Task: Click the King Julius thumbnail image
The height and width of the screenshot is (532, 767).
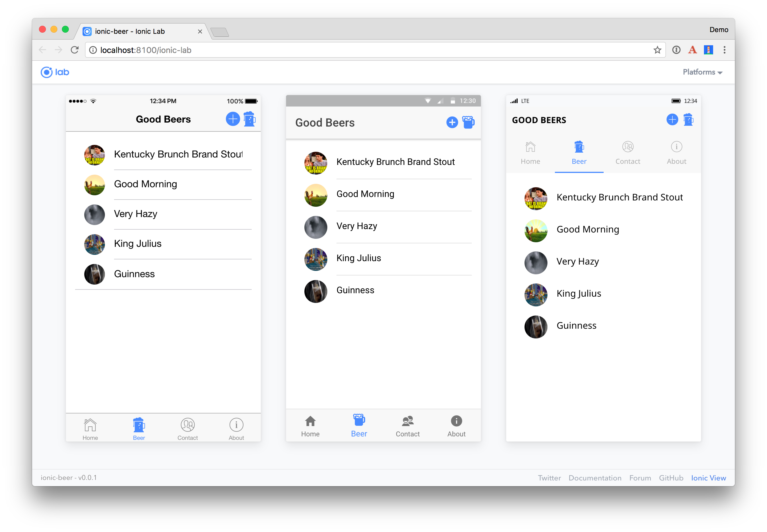Action: point(94,243)
